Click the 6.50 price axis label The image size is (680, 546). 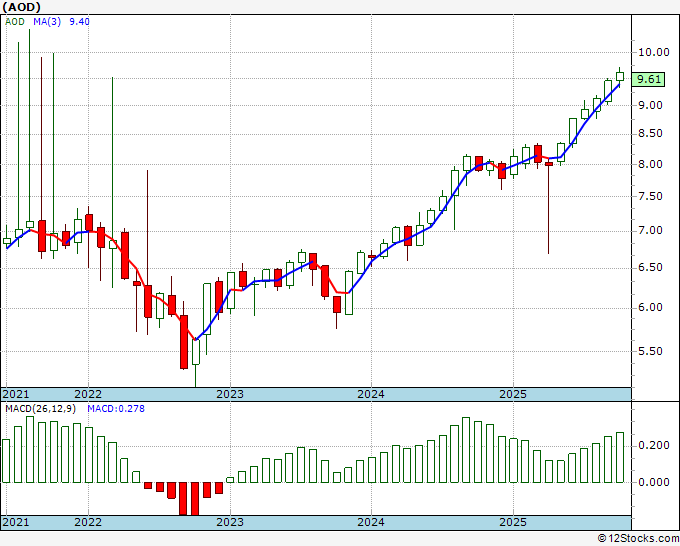651,268
